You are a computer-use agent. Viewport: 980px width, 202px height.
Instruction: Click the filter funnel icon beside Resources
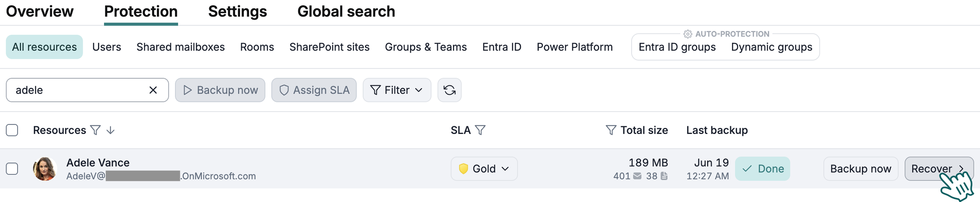(x=95, y=130)
